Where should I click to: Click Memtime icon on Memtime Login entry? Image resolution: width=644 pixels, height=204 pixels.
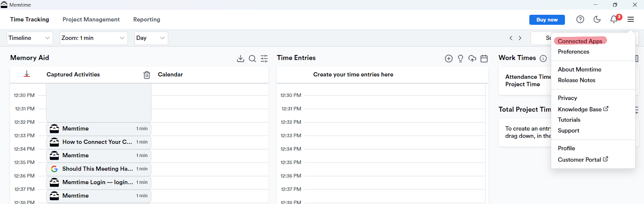coord(54,182)
